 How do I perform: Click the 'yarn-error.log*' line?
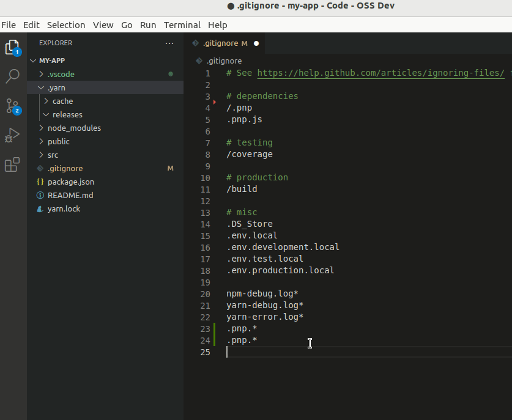click(265, 317)
